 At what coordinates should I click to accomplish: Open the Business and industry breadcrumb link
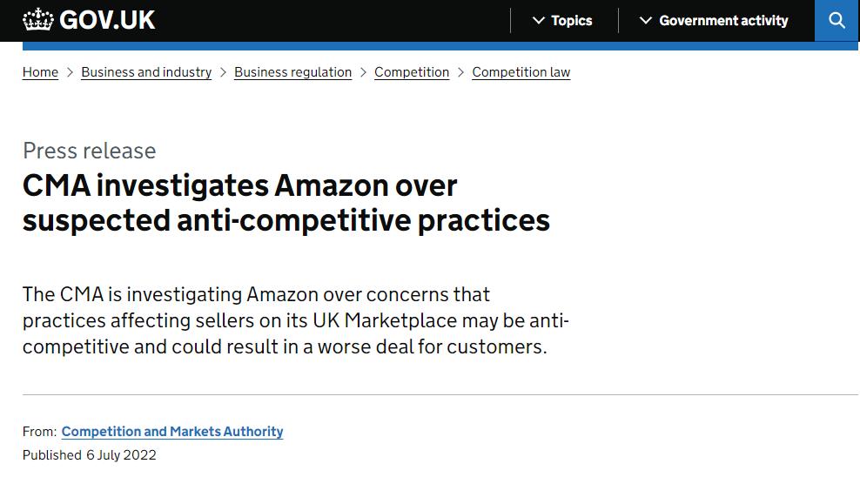click(x=145, y=72)
